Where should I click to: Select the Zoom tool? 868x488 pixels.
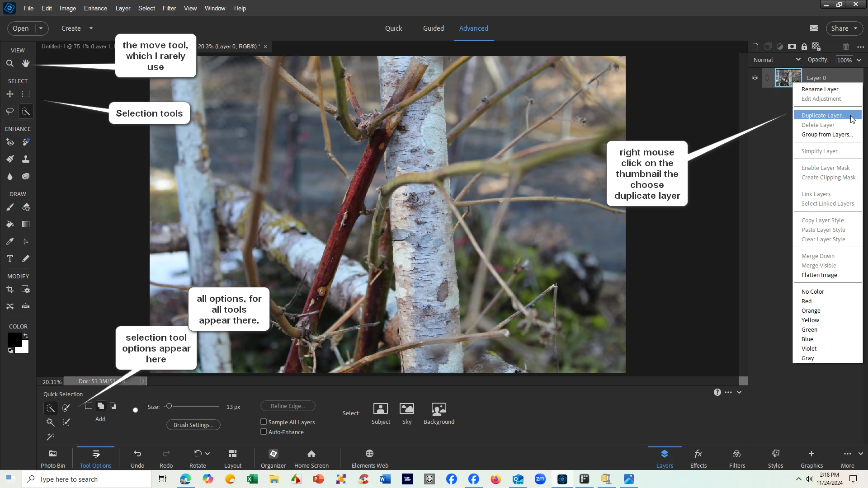click(x=9, y=64)
